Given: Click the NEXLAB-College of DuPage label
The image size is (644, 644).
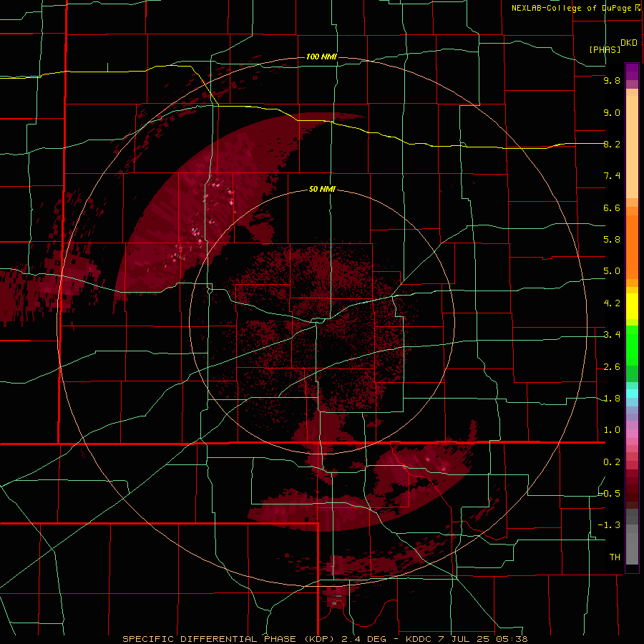Looking at the screenshot, I should [x=571, y=8].
